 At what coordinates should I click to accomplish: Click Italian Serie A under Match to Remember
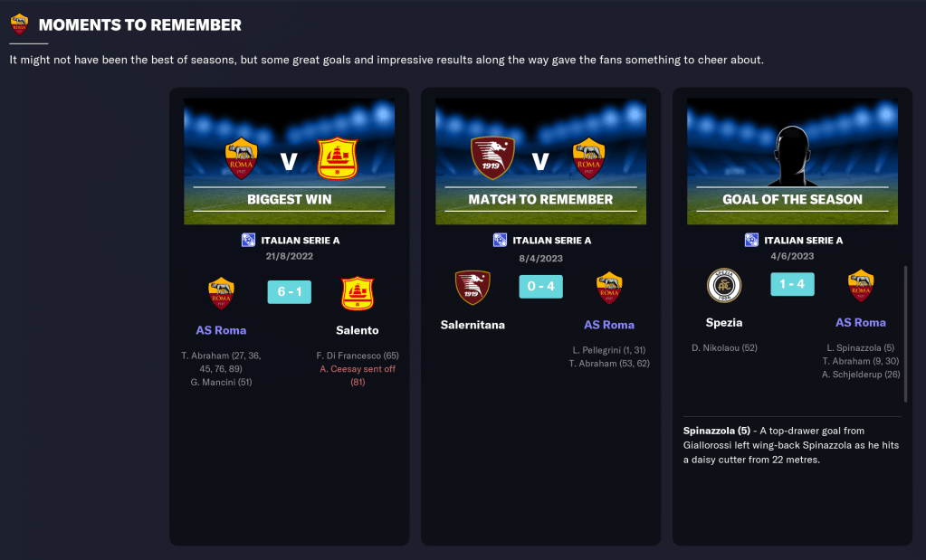(x=551, y=240)
